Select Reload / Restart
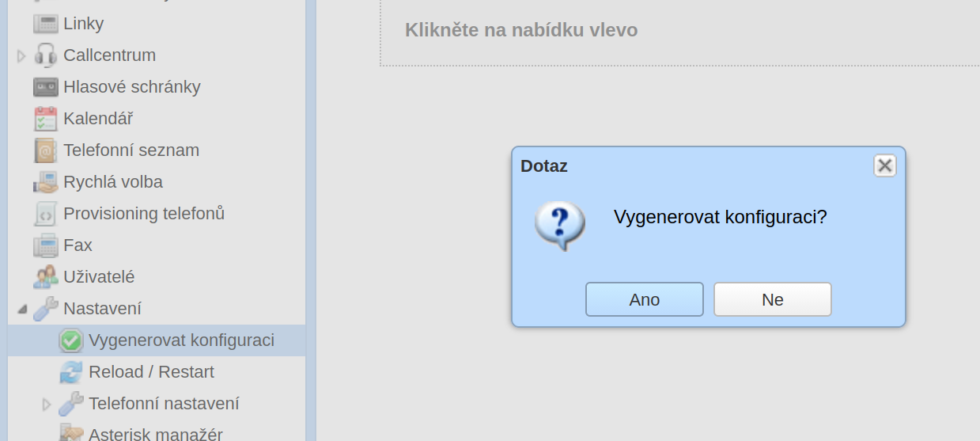Viewport: 980px width, 441px height. pyautogui.click(x=151, y=372)
